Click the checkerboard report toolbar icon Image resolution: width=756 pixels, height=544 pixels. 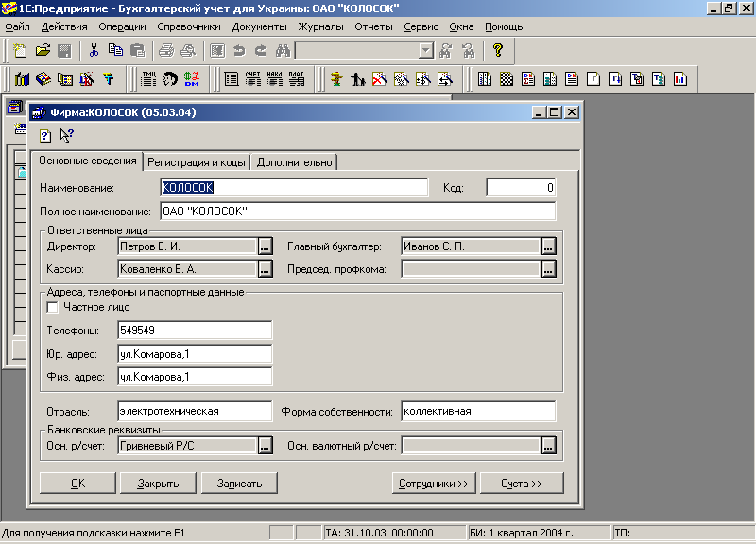507,79
